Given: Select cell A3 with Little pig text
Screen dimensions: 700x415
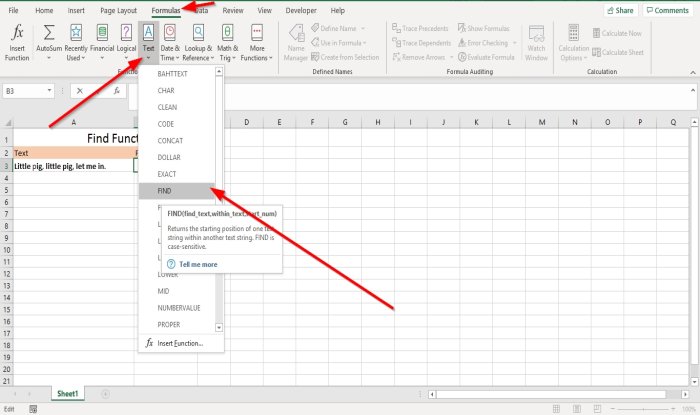Looking at the screenshot, I should [x=74, y=166].
